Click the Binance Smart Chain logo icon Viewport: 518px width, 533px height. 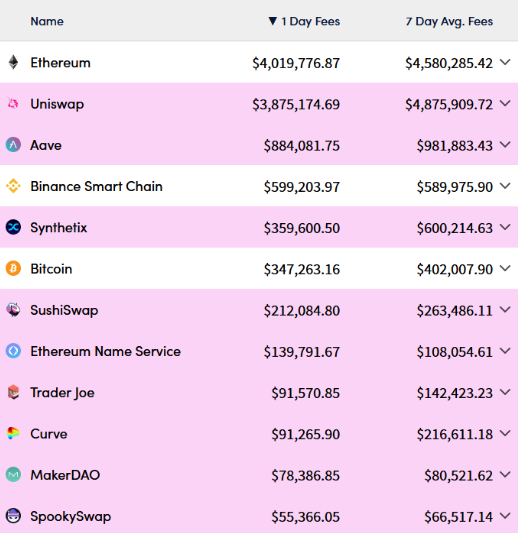tap(13, 186)
